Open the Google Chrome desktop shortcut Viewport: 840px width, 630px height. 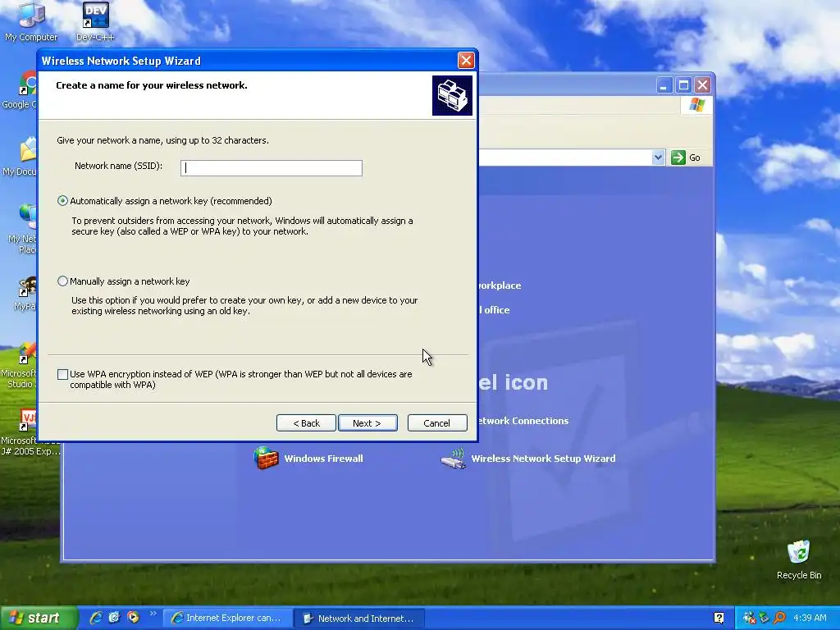point(21,90)
